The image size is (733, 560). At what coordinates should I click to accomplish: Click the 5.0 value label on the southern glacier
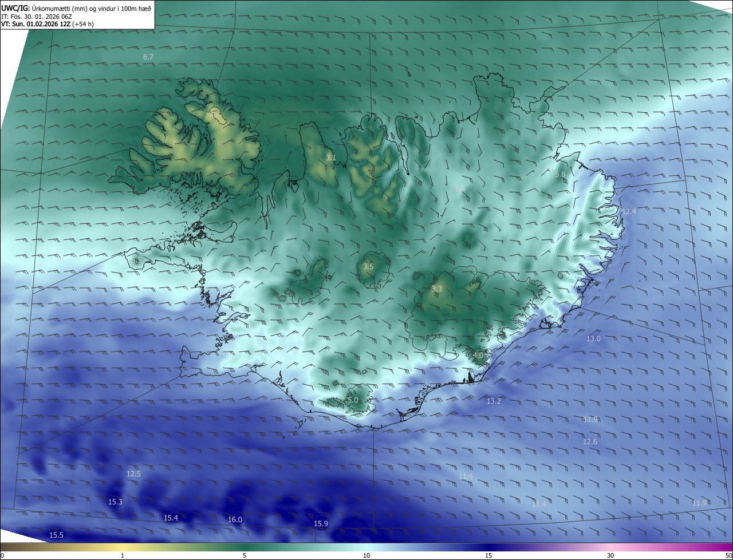pyautogui.click(x=353, y=400)
